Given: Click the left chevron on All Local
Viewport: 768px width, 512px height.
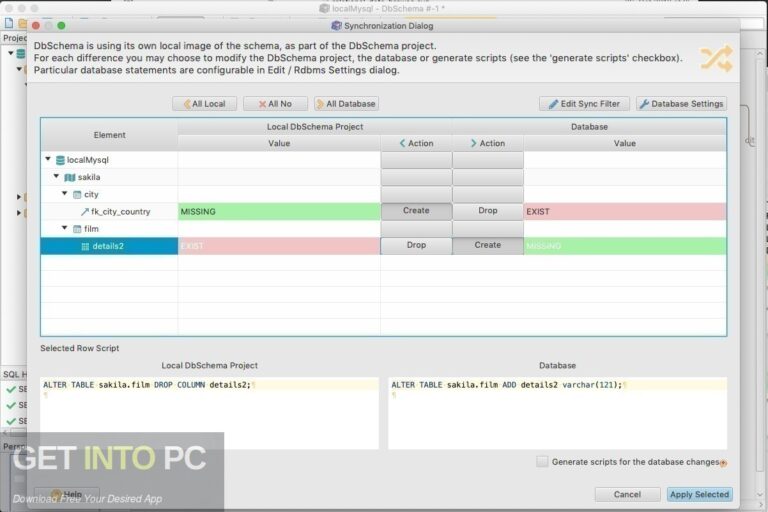Looking at the screenshot, I should tap(187, 104).
